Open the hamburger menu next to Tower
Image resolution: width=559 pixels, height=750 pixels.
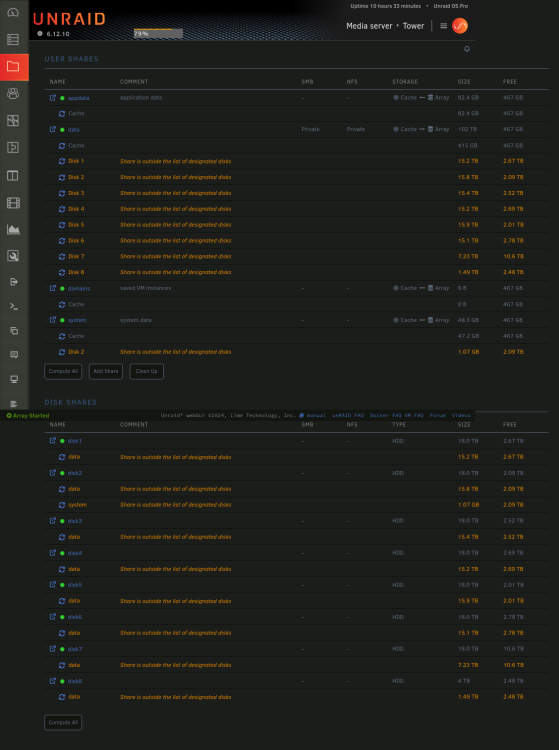pos(443,26)
